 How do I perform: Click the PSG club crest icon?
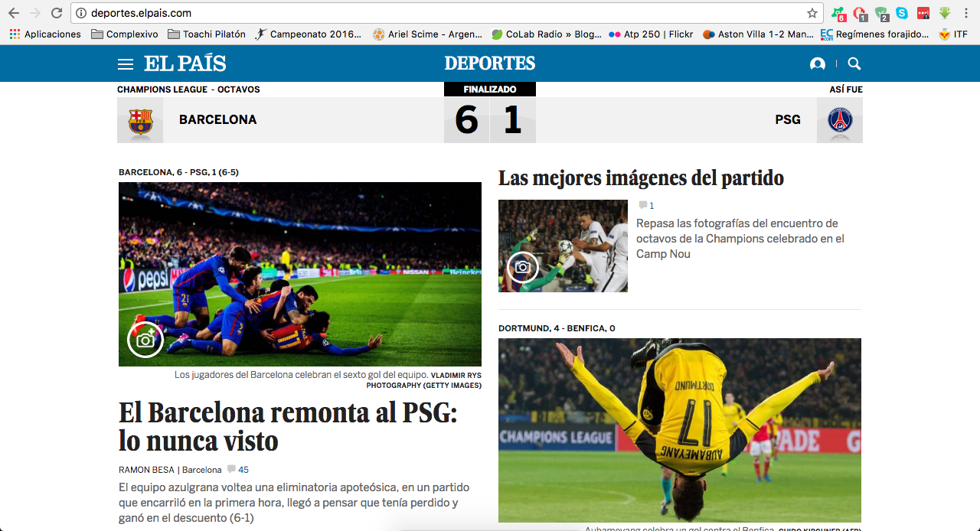pyautogui.click(x=840, y=120)
